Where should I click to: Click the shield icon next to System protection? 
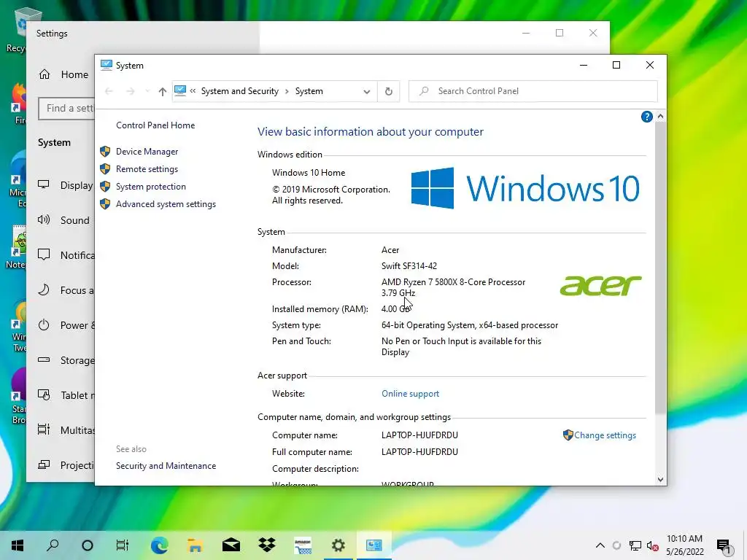coord(105,187)
